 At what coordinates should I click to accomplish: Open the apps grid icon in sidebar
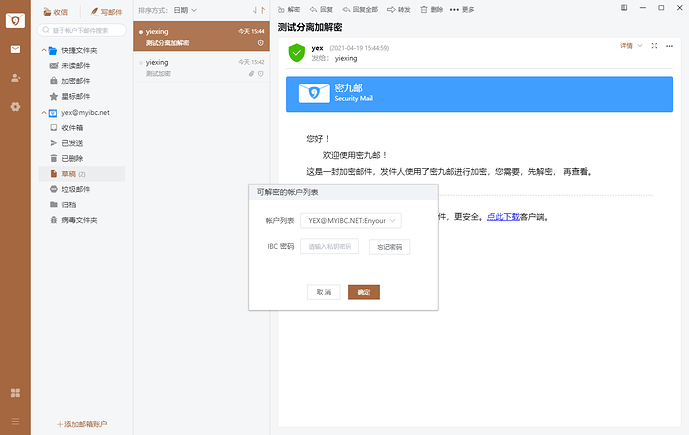pos(15,393)
